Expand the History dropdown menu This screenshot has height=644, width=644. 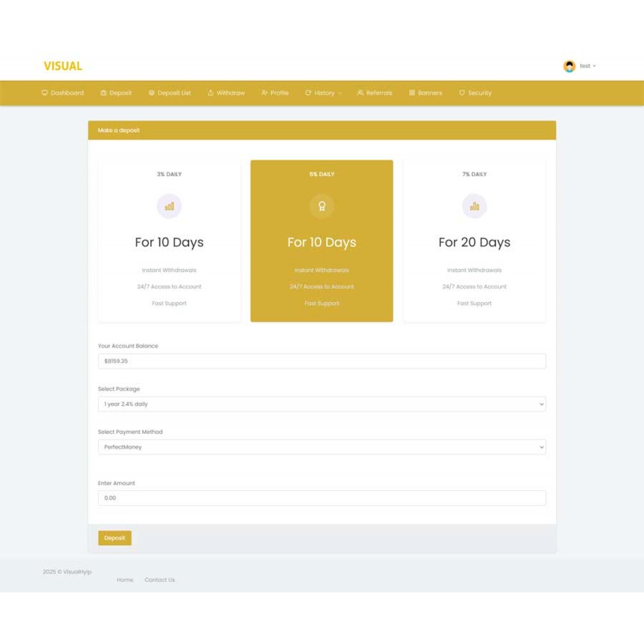pos(323,93)
